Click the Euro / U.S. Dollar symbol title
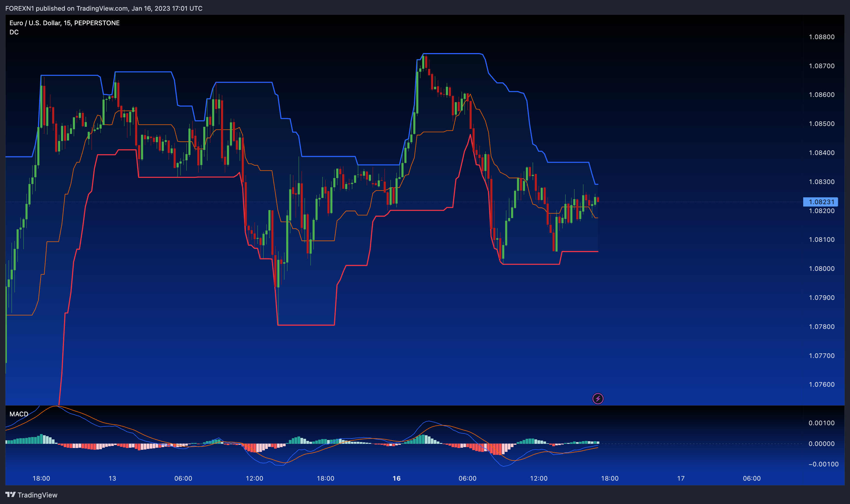Viewport: 850px width, 504px height. 65,23
